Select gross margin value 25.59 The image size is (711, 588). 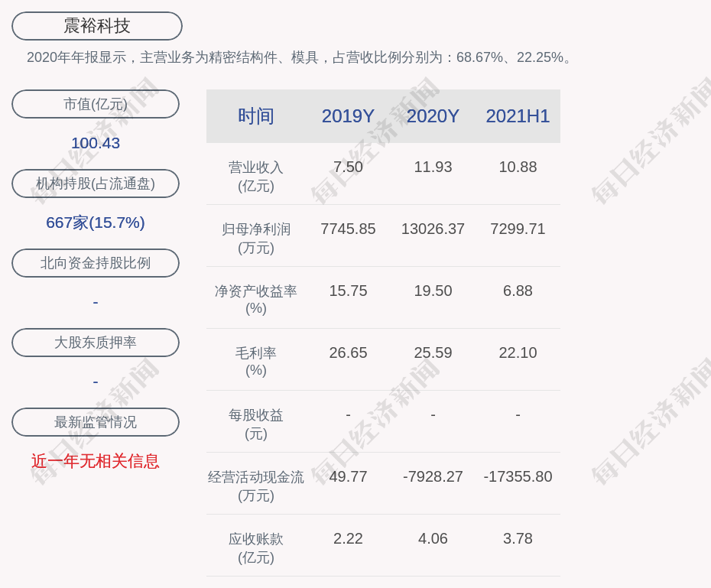(433, 352)
